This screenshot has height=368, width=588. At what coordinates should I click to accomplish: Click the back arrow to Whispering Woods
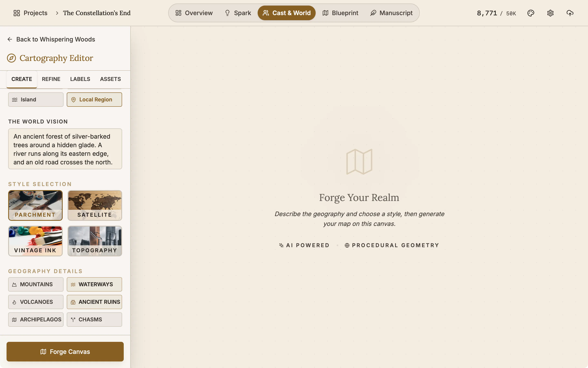pos(10,39)
